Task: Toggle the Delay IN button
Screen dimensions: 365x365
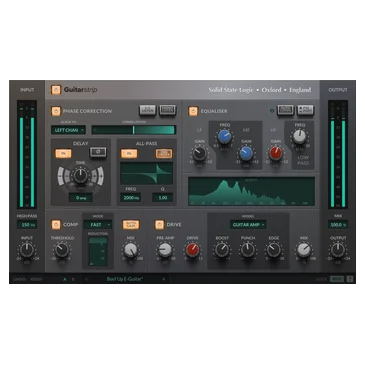Action: 63,153
